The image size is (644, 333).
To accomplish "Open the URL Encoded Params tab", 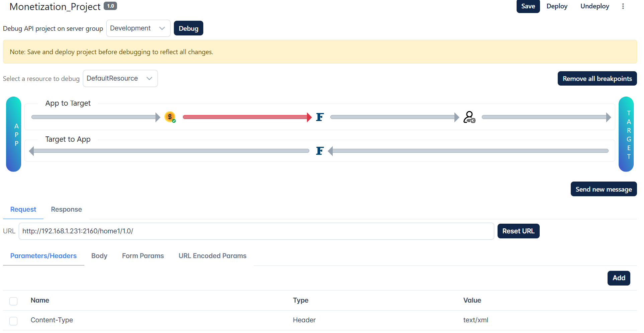I will [x=212, y=256].
